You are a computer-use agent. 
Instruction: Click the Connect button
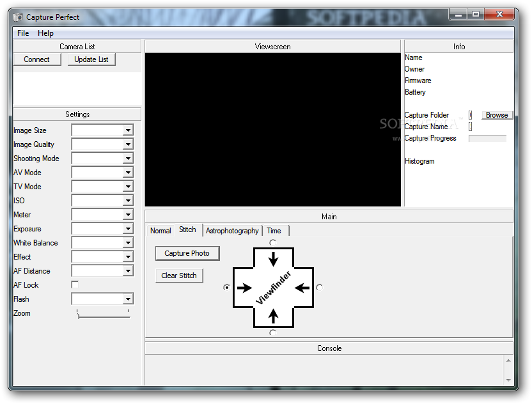pyautogui.click(x=36, y=59)
